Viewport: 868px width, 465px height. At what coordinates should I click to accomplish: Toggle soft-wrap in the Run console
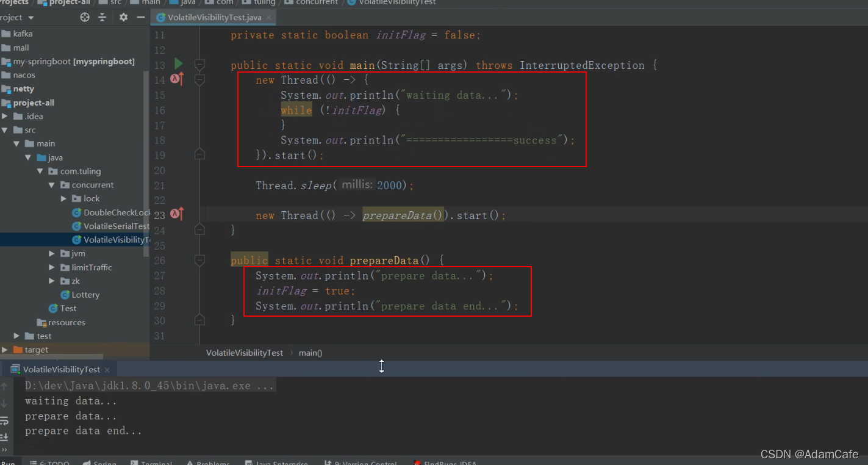pos(4,420)
